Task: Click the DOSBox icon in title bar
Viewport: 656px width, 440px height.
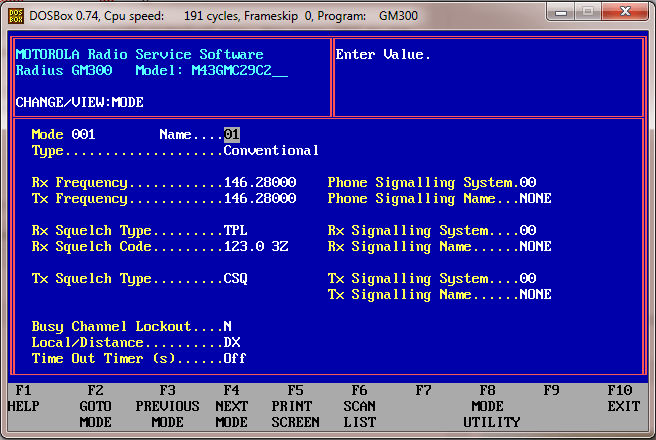Action: click(16, 16)
